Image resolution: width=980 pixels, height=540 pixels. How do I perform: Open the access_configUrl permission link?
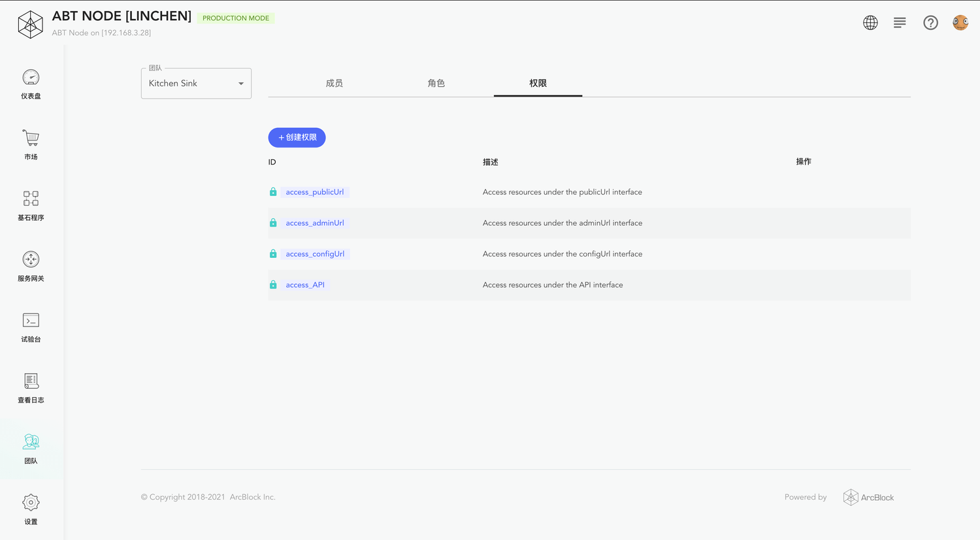click(315, 254)
